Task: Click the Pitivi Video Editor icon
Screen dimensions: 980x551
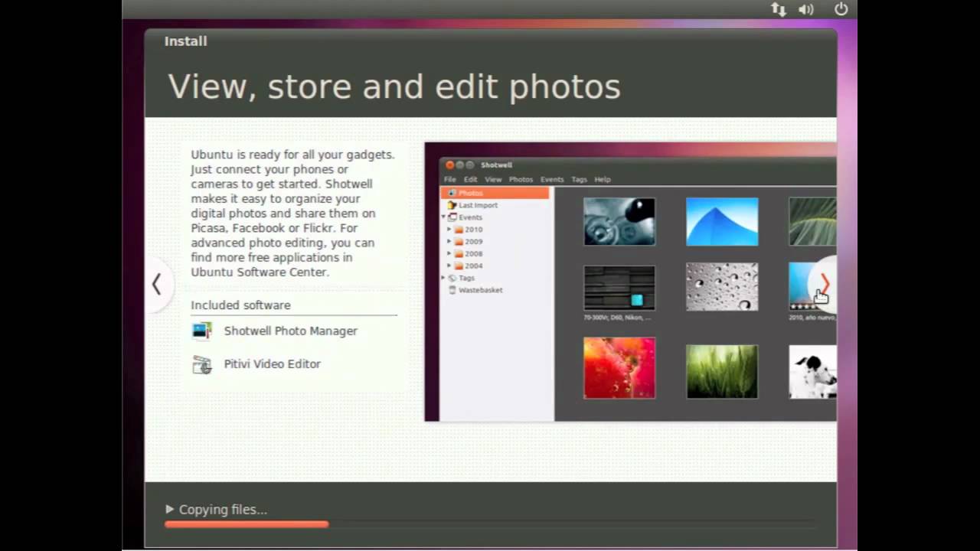Action: 202,364
